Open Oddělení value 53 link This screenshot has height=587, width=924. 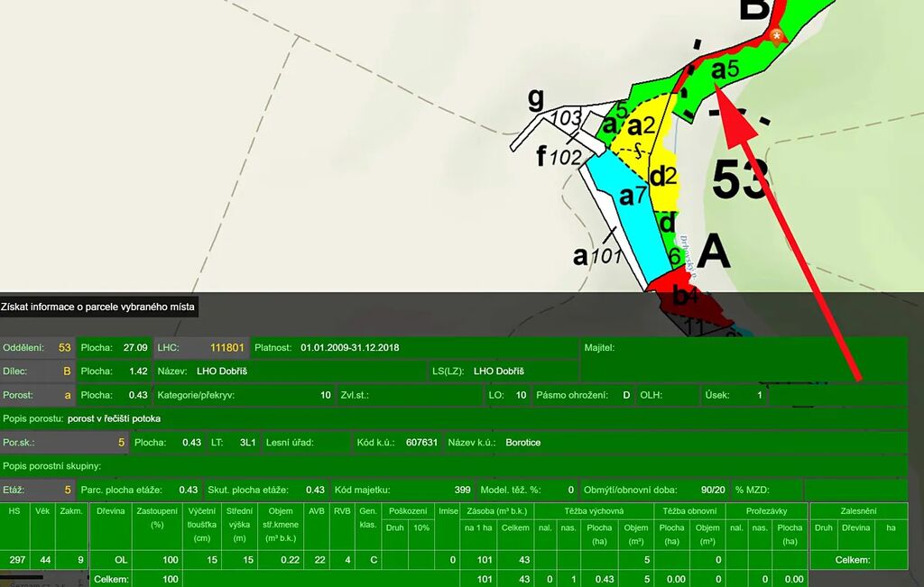click(x=64, y=347)
